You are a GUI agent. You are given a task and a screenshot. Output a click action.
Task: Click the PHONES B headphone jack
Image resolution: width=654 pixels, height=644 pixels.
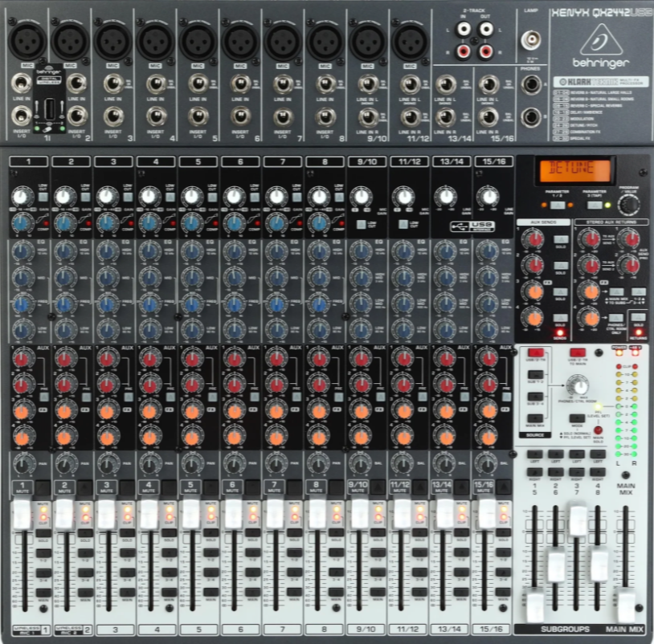pos(531,116)
